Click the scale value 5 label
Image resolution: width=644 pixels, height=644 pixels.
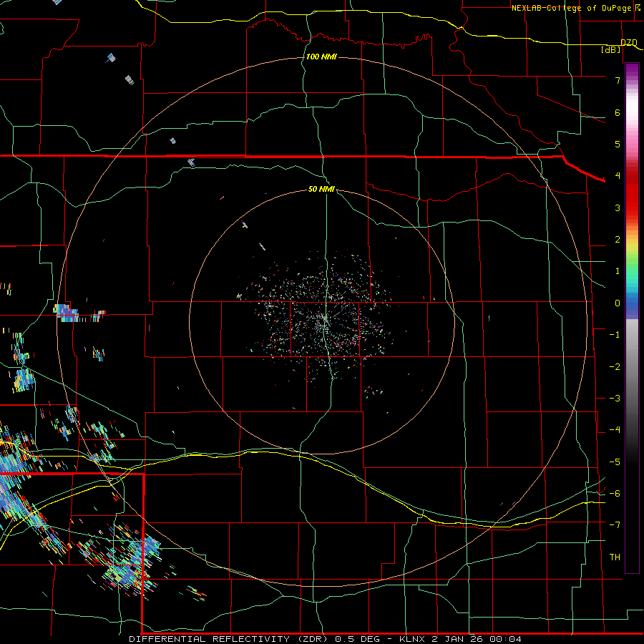(x=618, y=144)
